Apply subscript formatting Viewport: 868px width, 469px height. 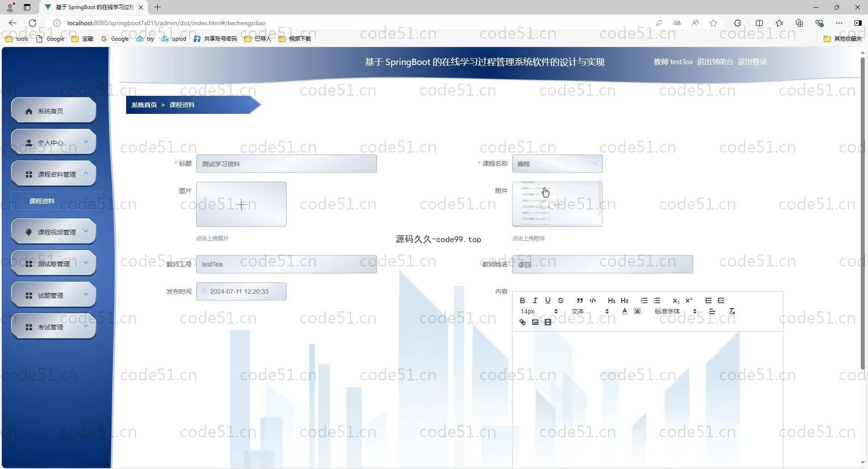click(676, 300)
